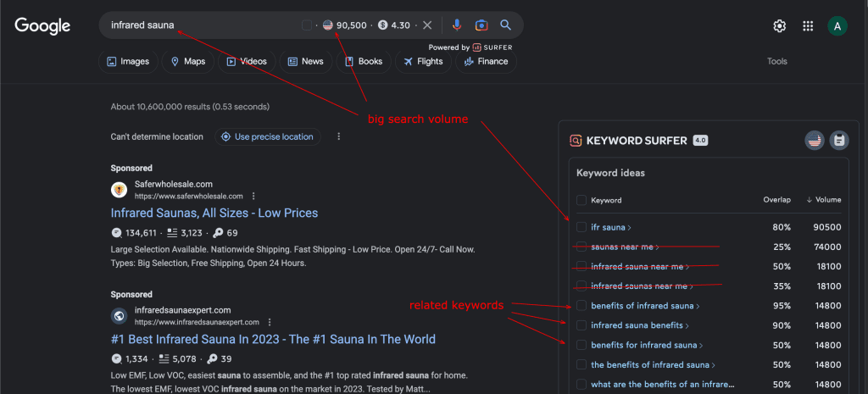Open more options for Saferwholesale.com ad
Screen dimensions: 868x394
coord(253,196)
